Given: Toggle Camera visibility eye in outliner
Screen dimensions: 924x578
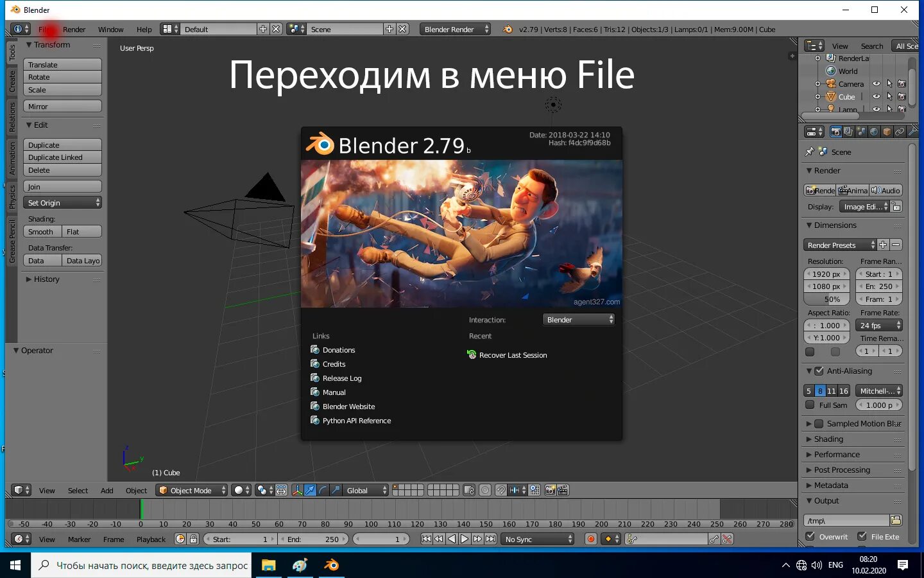Looking at the screenshot, I should click(x=877, y=83).
